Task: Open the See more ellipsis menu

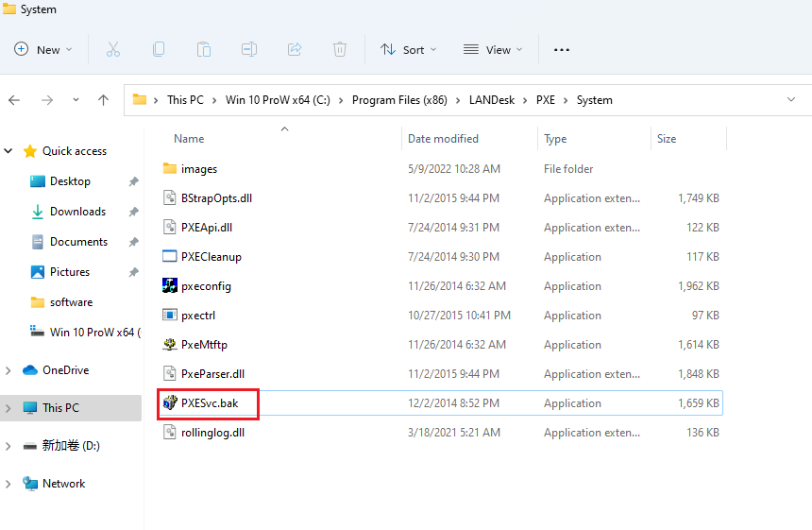Action: pos(562,50)
